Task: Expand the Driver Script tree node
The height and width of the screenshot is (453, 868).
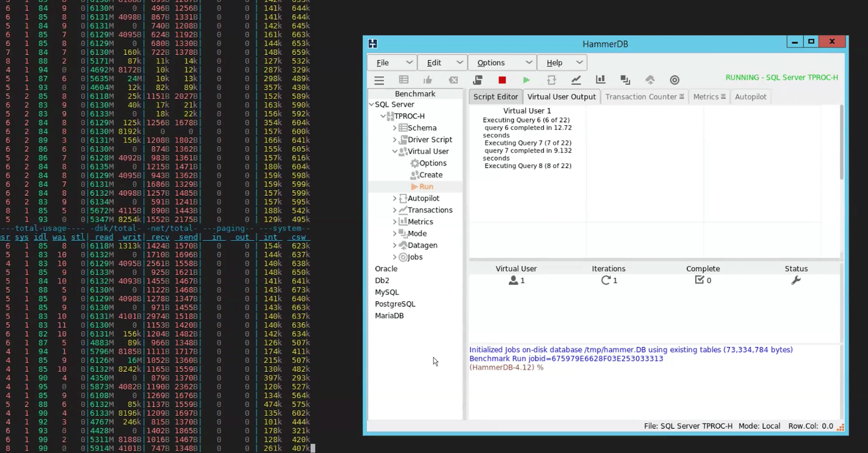Action: (x=395, y=140)
